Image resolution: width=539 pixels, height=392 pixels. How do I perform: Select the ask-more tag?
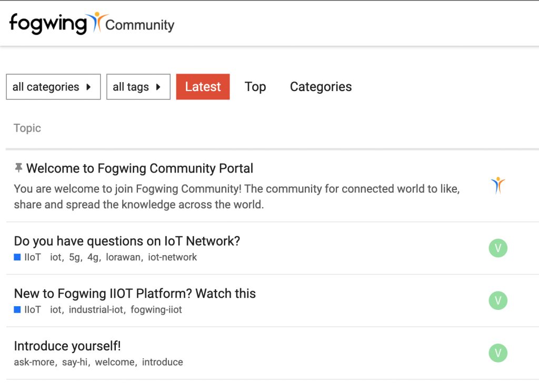[x=34, y=362]
